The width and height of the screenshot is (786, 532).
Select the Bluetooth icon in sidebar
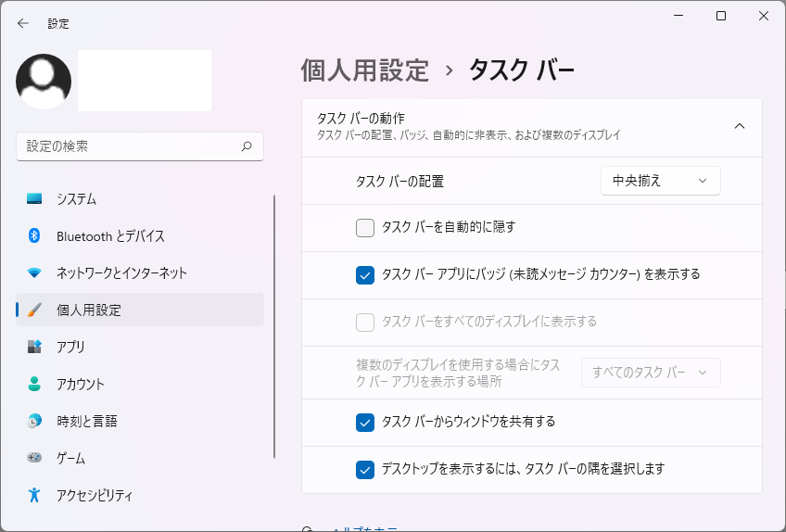pyautogui.click(x=34, y=235)
